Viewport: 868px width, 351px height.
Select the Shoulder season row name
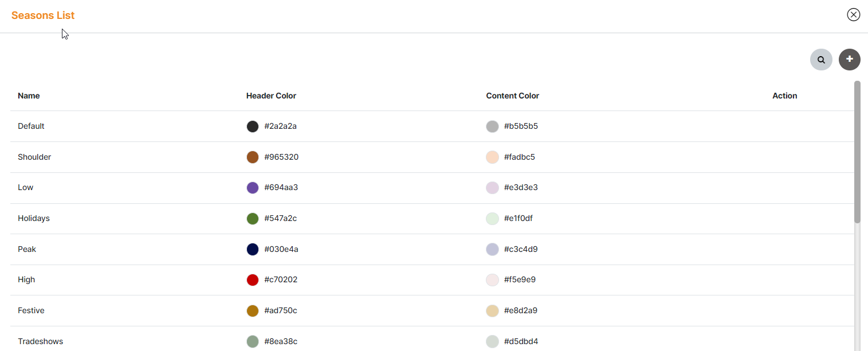[34, 157]
